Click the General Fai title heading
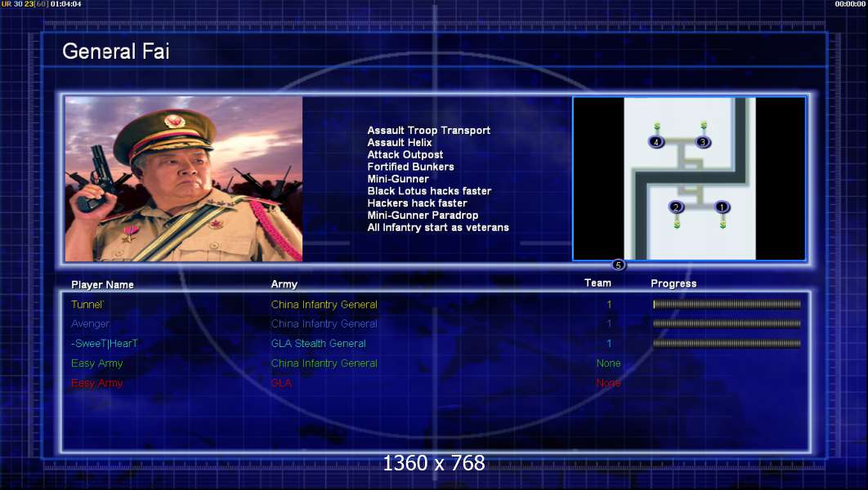The image size is (868, 490). click(x=116, y=51)
